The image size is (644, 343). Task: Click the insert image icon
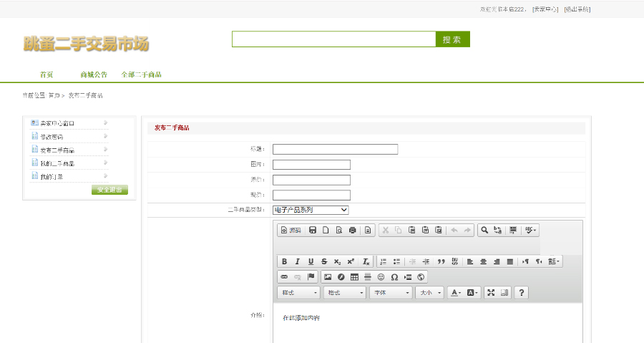point(328,276)
